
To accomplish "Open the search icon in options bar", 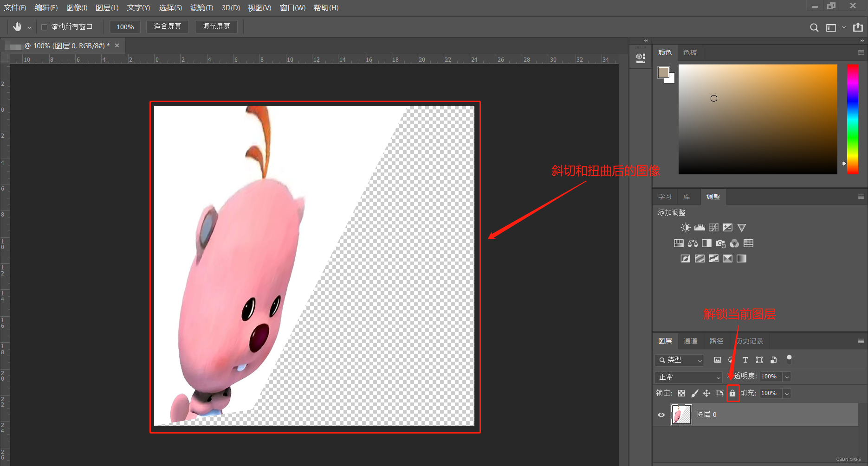I will point(814,27).
